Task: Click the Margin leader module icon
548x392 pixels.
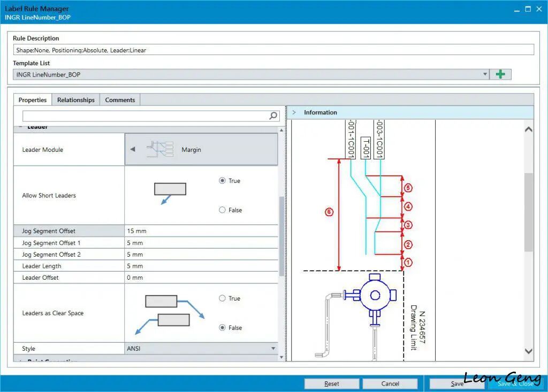Action: click(x=161, y=149)
